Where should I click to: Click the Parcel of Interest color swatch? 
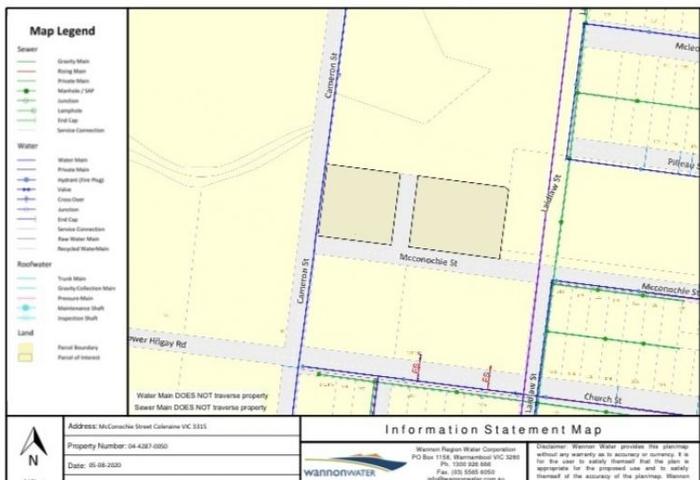25,357
